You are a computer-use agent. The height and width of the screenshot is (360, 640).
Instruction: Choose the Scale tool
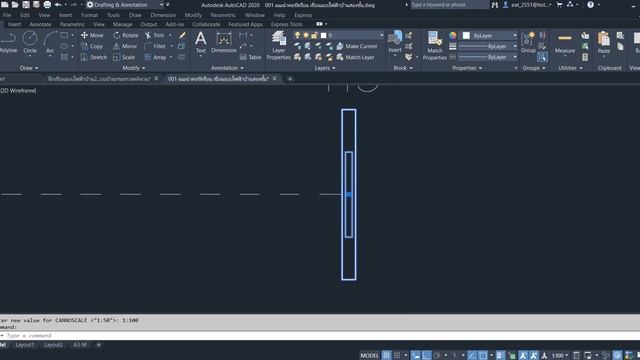click(124, 58)
